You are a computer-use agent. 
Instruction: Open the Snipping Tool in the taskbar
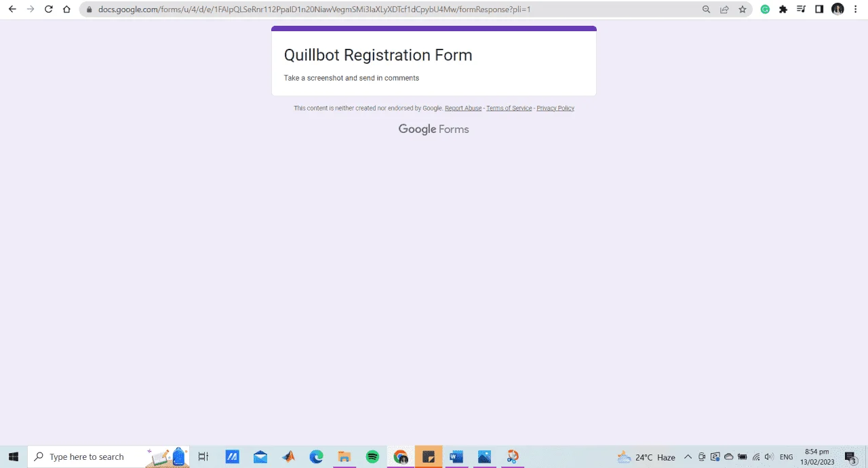point(513,456)
